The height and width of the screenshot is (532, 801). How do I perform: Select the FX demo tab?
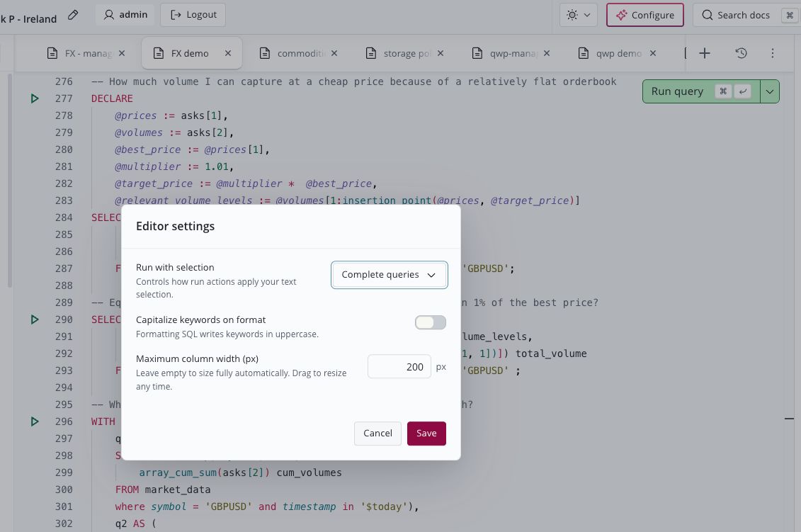pos(190,53)
